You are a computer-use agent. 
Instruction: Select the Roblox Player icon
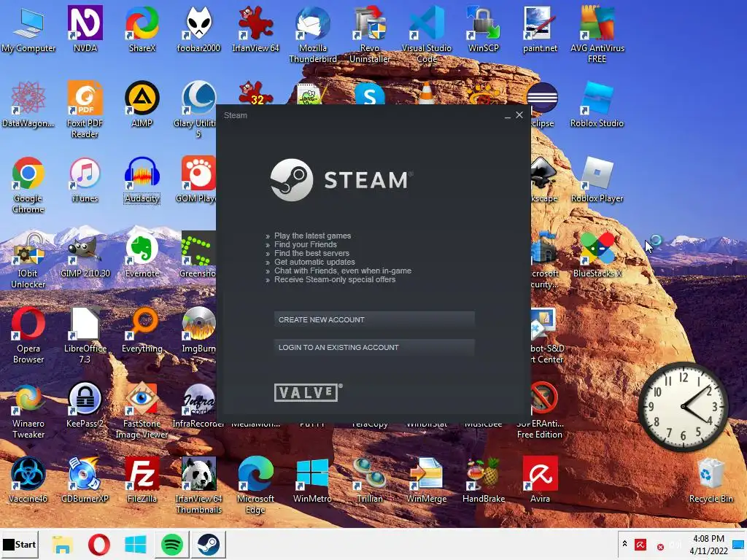coord(597,181)
